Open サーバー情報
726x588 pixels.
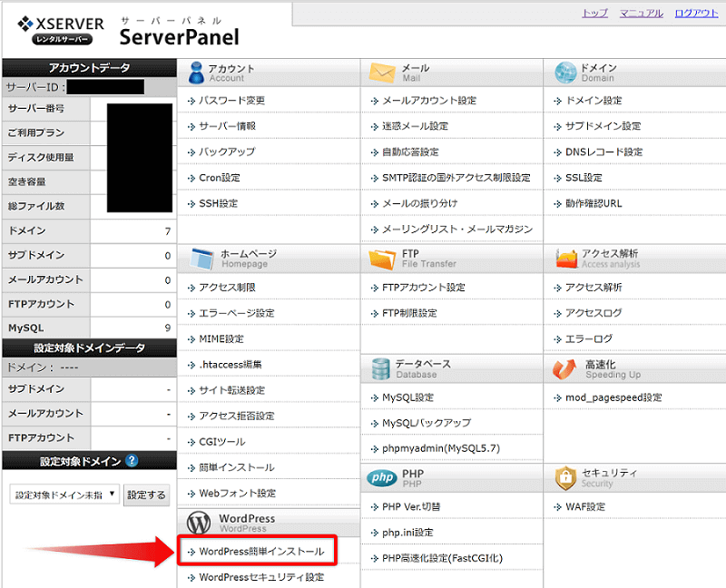(x=227, y=126)
